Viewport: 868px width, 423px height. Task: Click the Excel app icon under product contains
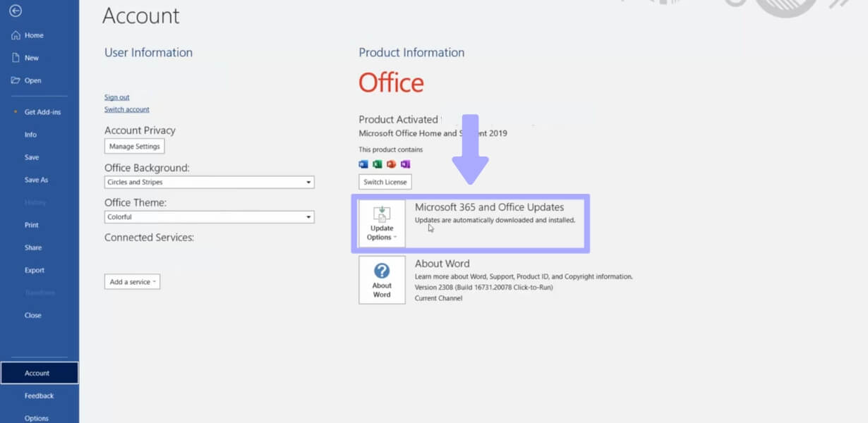point(378,164)
